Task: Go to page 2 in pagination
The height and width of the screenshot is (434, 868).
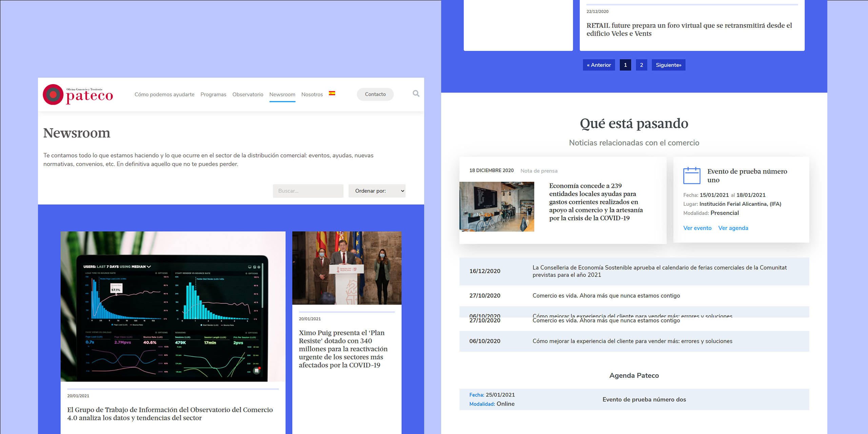Action: pyautogui.click(x=641, y=65)
